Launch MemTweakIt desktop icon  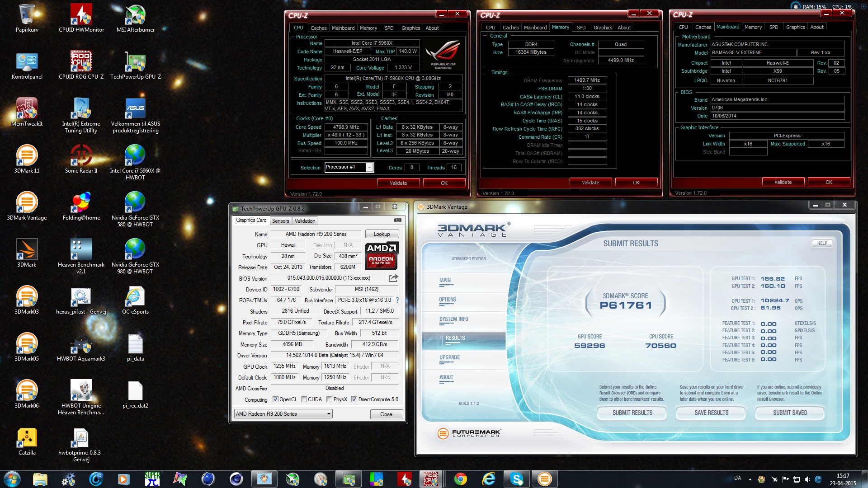tap(27, 112)
